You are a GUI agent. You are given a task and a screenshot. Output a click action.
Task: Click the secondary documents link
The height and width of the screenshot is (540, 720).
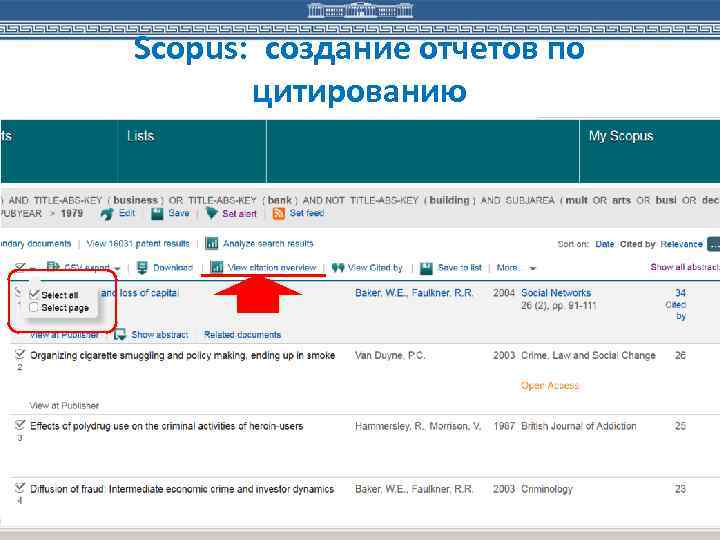35,243
